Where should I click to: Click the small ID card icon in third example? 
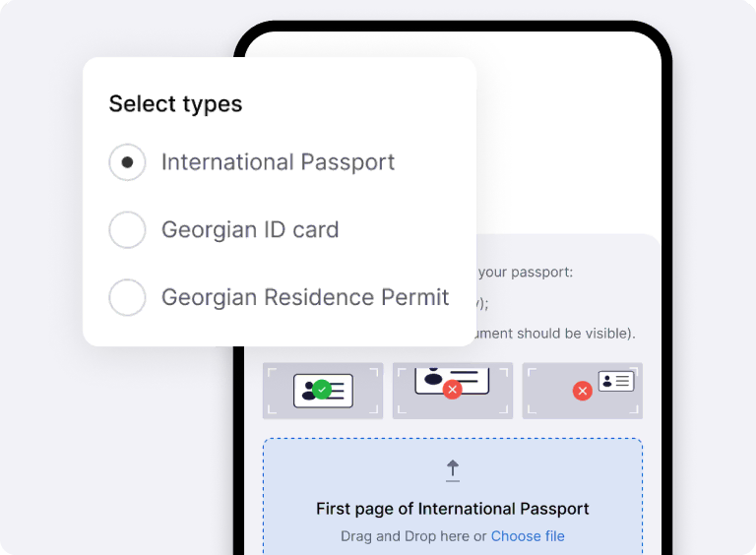[x=616, y=382]
